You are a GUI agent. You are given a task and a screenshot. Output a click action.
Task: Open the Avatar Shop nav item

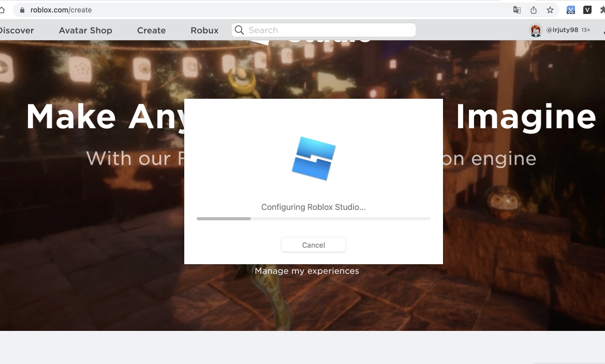[x=85, y=30]
